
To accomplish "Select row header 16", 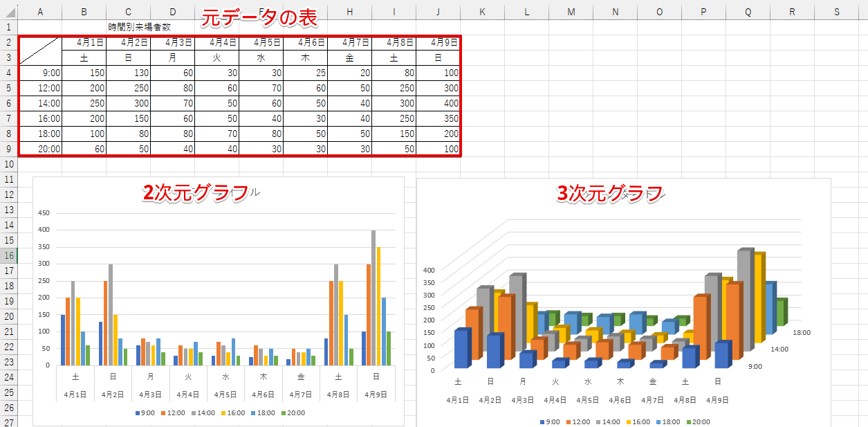I will point(8,255).
